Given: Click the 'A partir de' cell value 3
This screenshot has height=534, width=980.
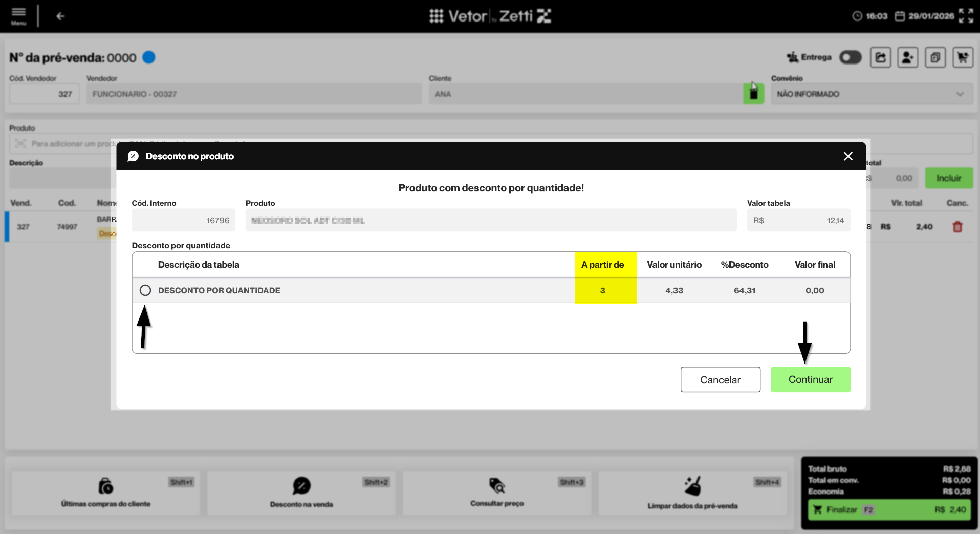Looking at the screenshot, I should pyautogui.click(x=602, y=290).
